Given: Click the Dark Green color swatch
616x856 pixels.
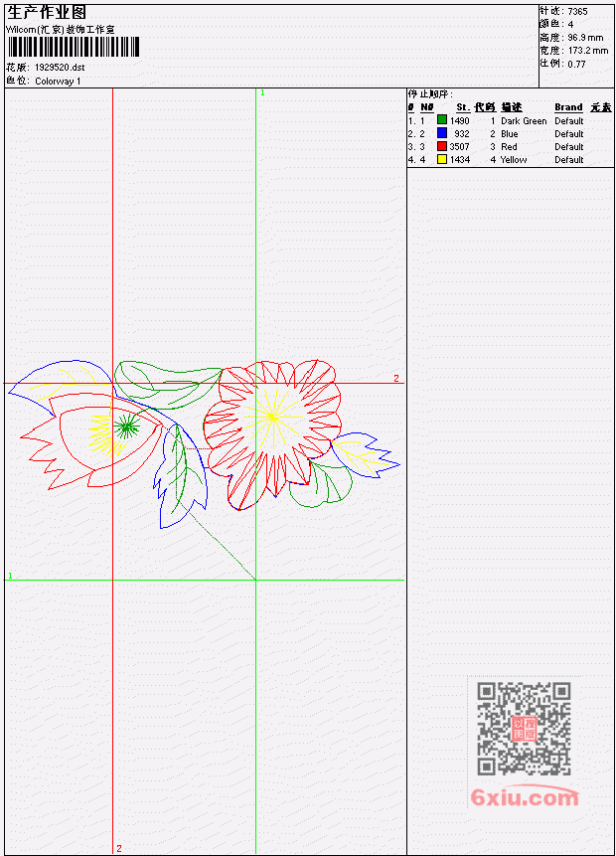Looking at the screenshot, I should pyautogui.click(x=442, y=120).
